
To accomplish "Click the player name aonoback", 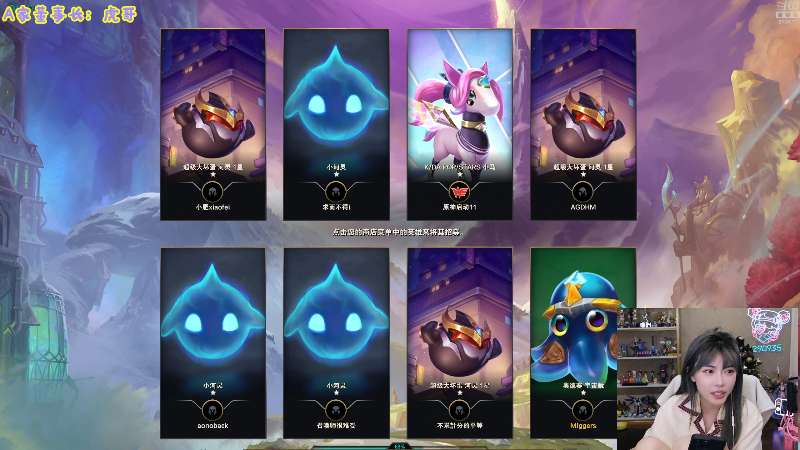I will coord(213,426).
